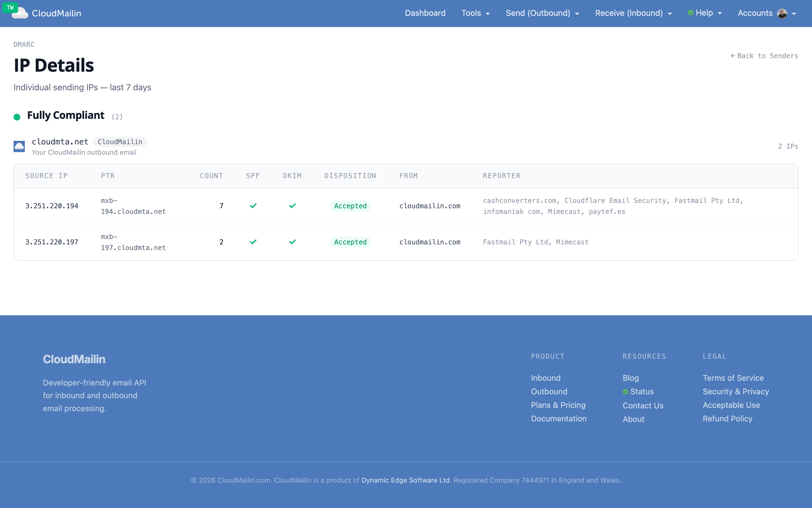This screenshot has width=812, height=508.
Task: Open Terms of Service
Action: [733, 378]
